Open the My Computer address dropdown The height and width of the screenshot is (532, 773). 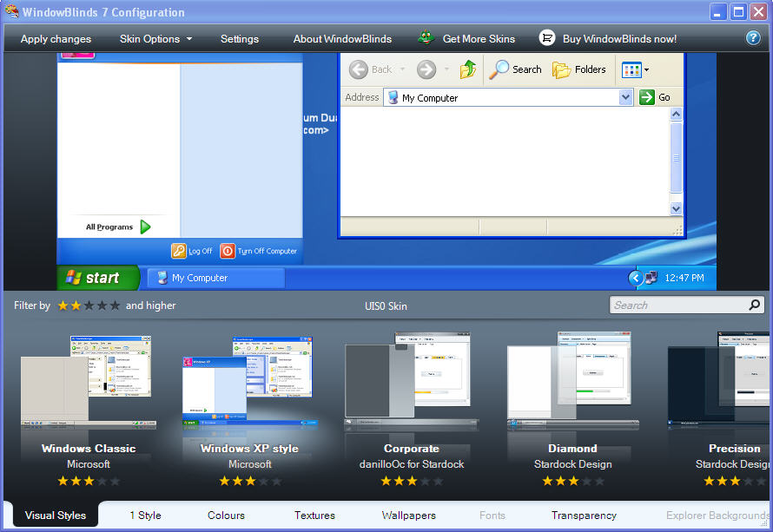point(626,96)
